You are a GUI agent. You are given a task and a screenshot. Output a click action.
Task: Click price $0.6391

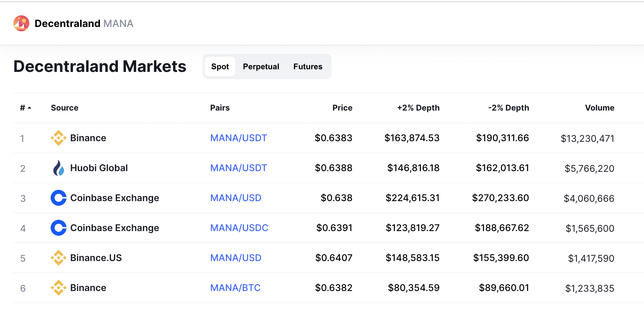click(x=334, y=228)
